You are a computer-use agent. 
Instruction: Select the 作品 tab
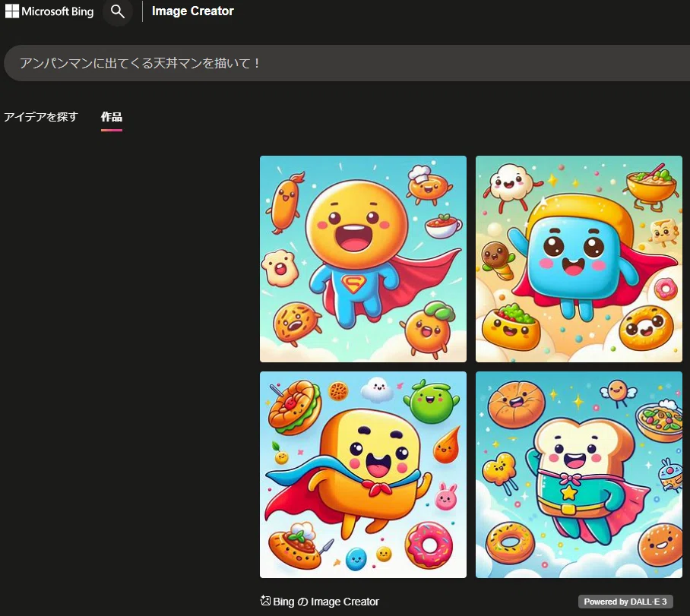[x=112, y=117]
